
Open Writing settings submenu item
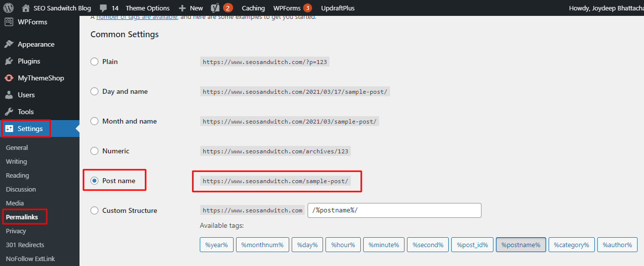(x=16, y=161)
